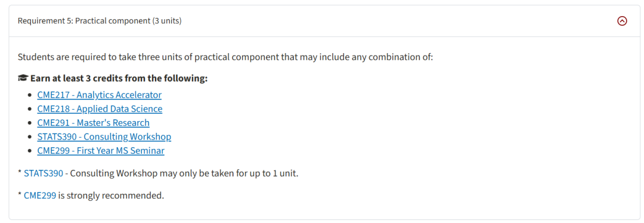The width and height of the screenshot is (644, 223).
Task: Click the 'is strongly recommended' text
Action: (x=111, y=196)
